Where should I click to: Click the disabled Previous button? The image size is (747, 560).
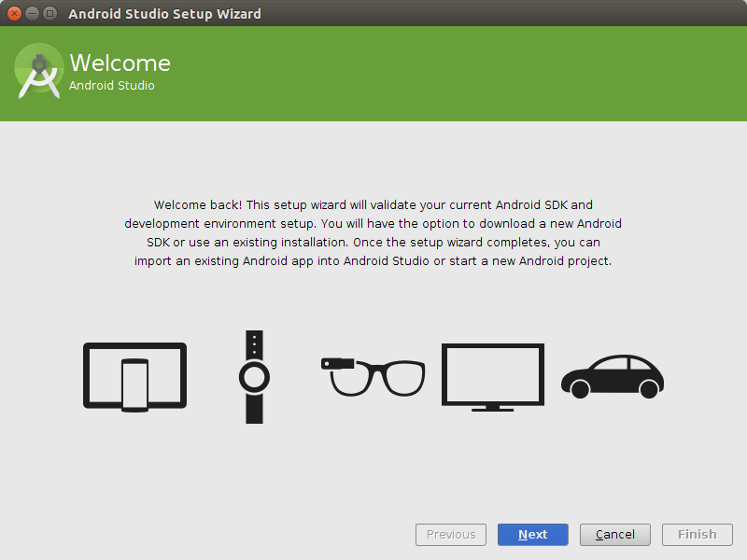[x=451, y=534]
